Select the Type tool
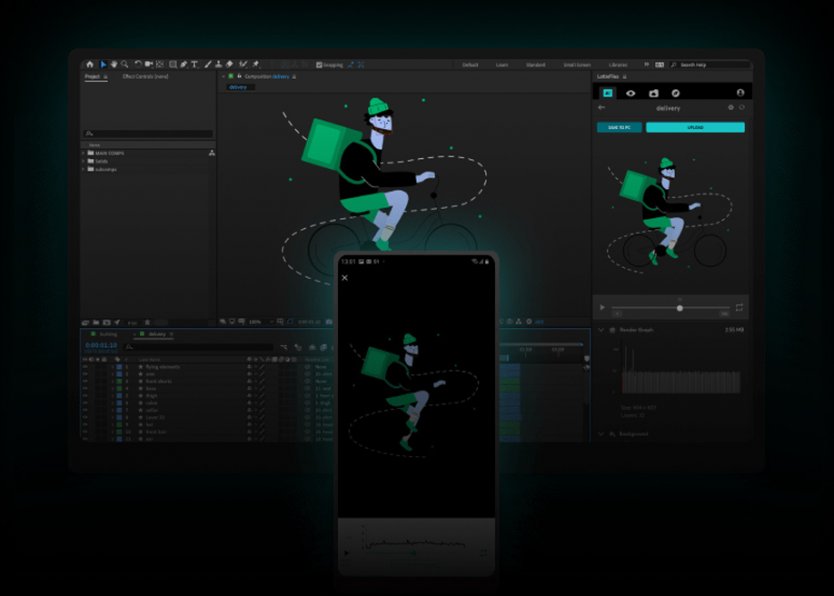This screenshot has height=596, width=834. (x=196, y=63)
